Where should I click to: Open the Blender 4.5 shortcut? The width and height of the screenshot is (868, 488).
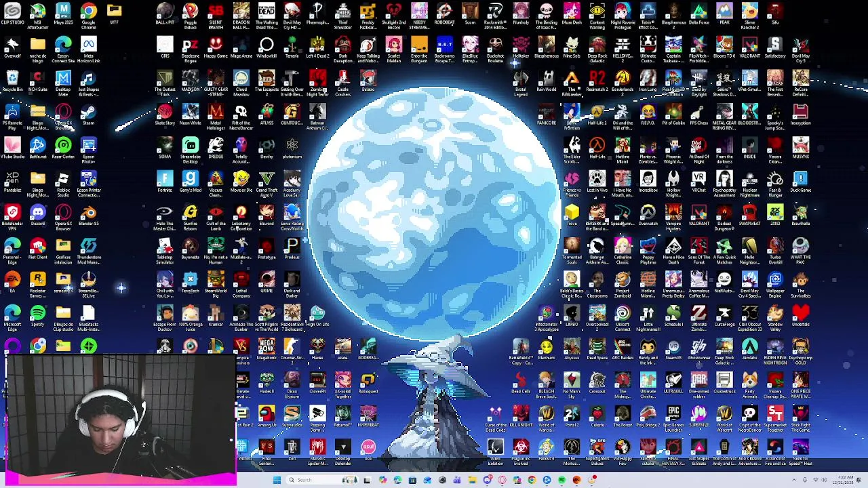coord(88,216)
